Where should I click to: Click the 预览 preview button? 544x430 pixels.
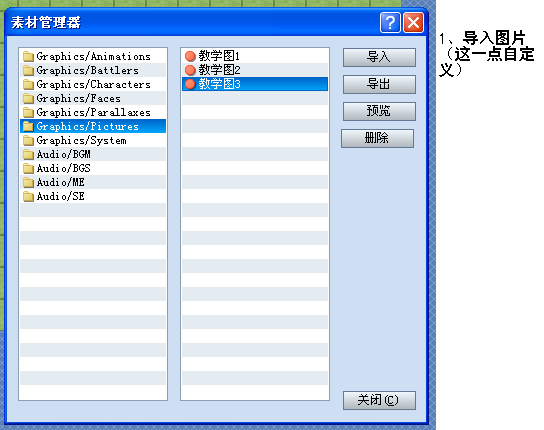point(379,111)
